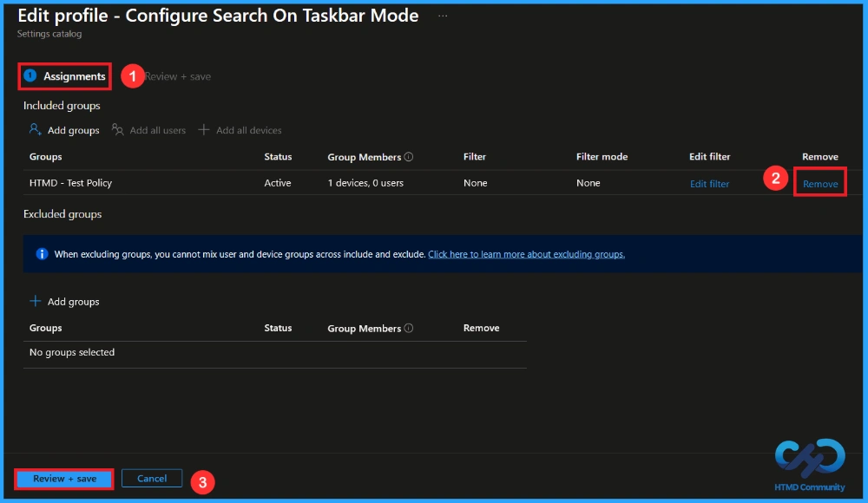Click the Settings catalog subtitle

(49, 34)
